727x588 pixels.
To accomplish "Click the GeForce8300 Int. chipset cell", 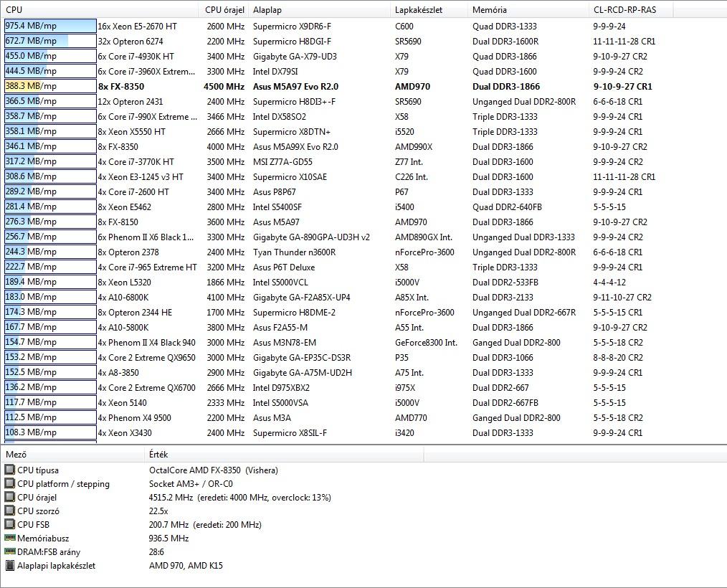I will pyautogui.click(x=426, y=343).
